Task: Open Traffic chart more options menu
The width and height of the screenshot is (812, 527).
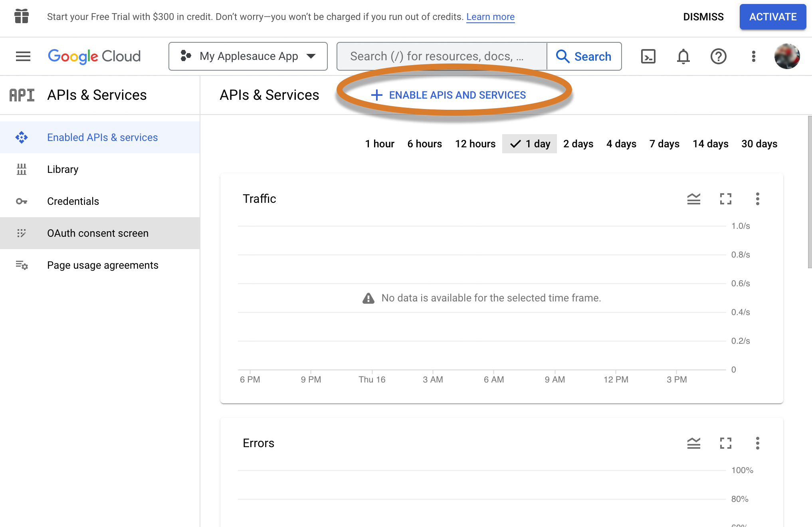Action: pyautogui.click(x=758, y=199)
